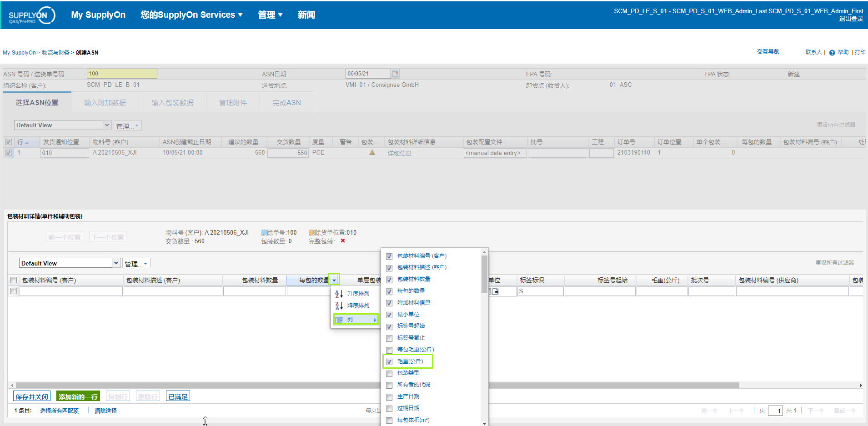The image size is (868, 426).
Task: Click the blue help question mark icon
Action: click(832, 53)
